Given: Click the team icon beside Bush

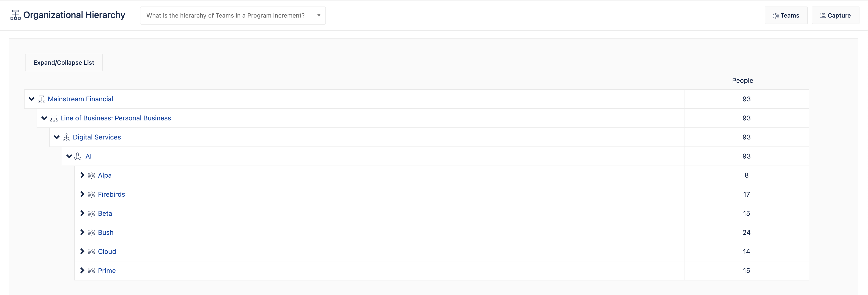Looking at the screenshot, I should point(91,233).
